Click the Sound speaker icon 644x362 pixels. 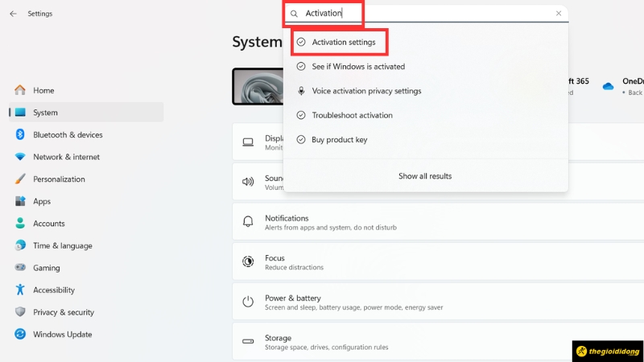[248, 182]
